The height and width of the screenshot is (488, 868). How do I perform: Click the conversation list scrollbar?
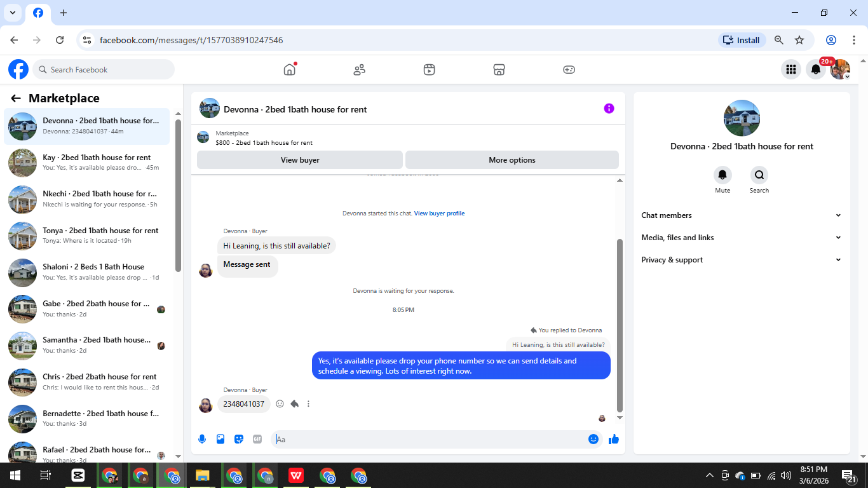click(x=178, y=196)
